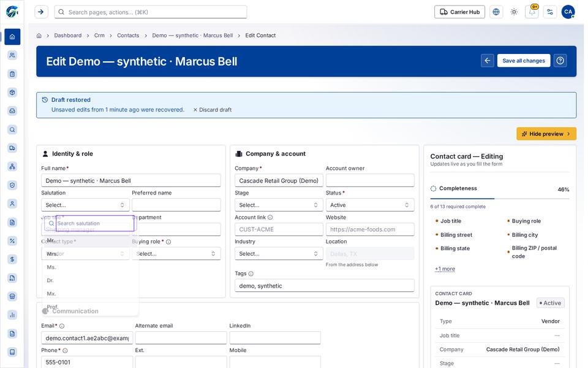Open notifications bell with 9+ badge
This screenshot has width=588, height=368.
click(x=532, y=12)
